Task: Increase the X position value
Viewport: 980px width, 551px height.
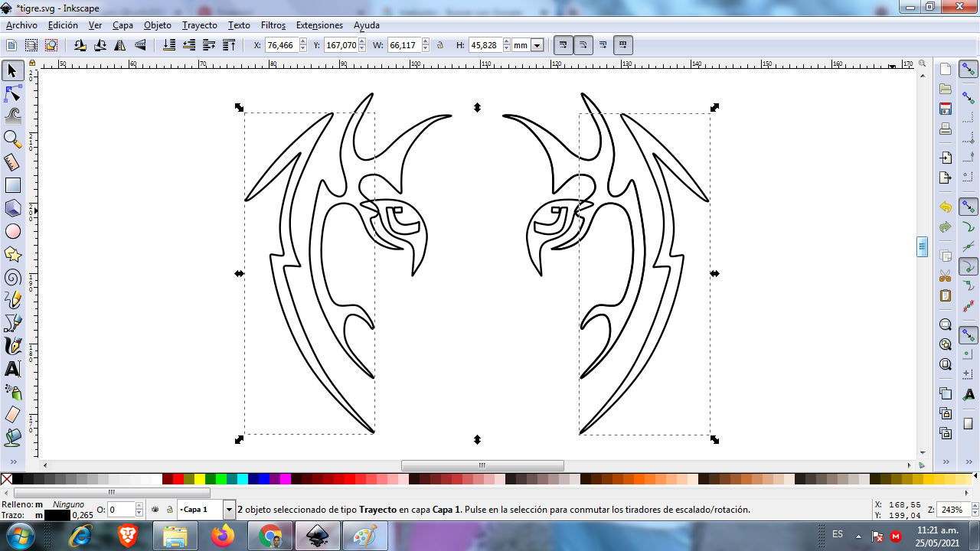Action: [x=302, y=42]
